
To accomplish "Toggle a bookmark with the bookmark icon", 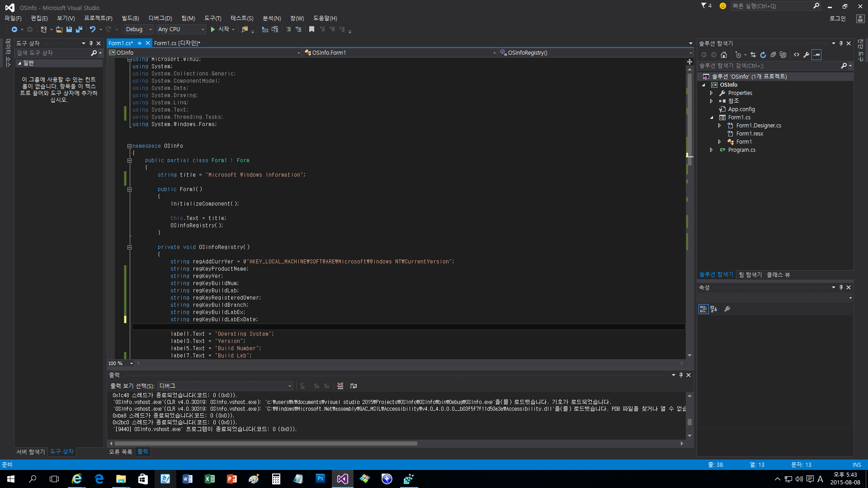I will click(311, 29).
